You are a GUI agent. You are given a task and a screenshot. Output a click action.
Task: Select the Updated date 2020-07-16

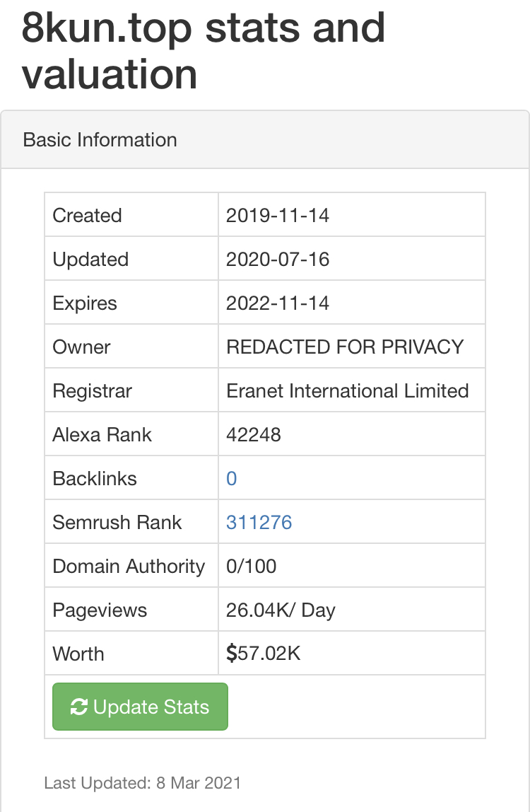[x=278, y=260]
